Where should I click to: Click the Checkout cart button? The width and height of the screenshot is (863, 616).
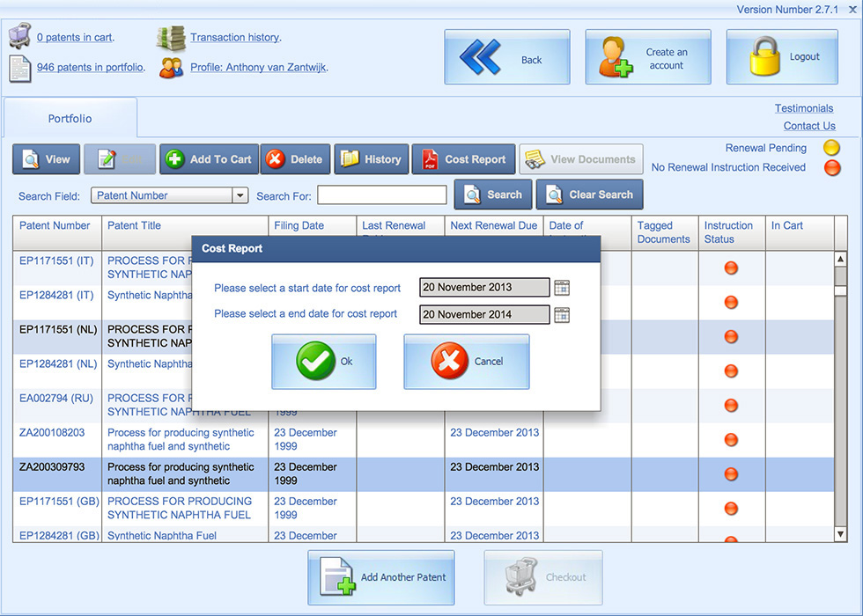click(x=543, y=577)
